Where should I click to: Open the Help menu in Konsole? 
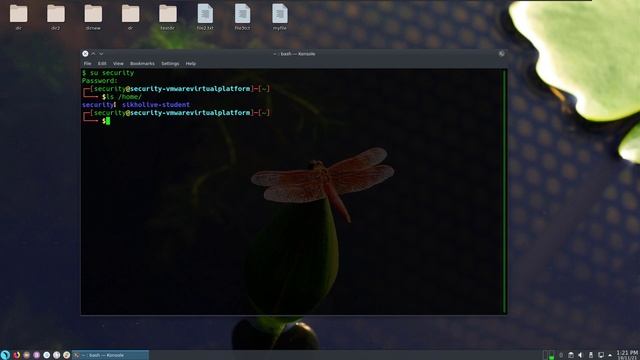point(191,64)
